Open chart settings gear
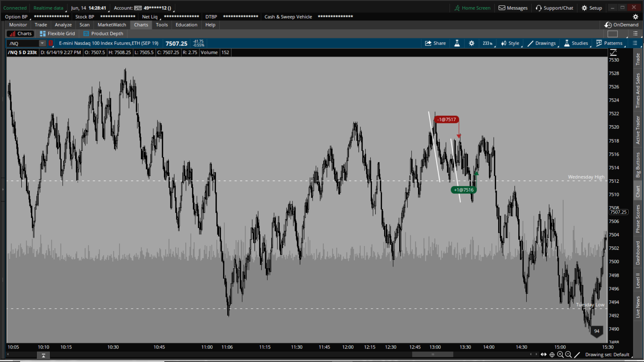 472,43
